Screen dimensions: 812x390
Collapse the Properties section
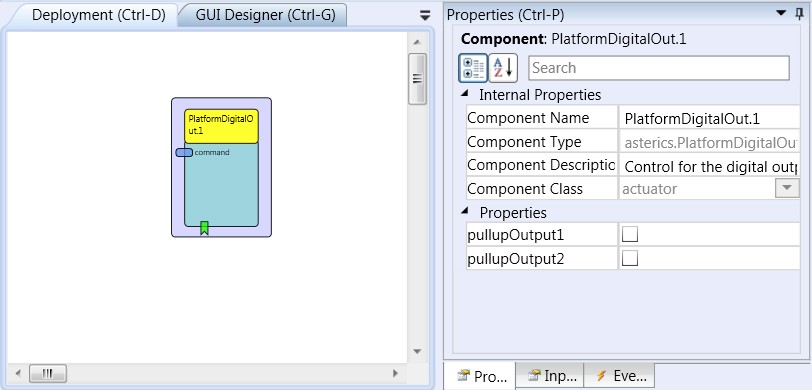pos(465,211)
